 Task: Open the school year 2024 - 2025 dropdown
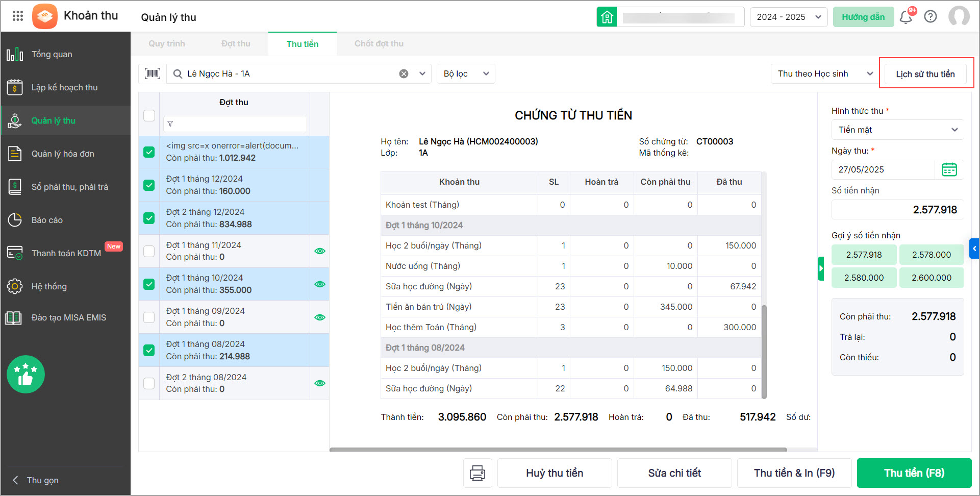click(x=788, y=17)
